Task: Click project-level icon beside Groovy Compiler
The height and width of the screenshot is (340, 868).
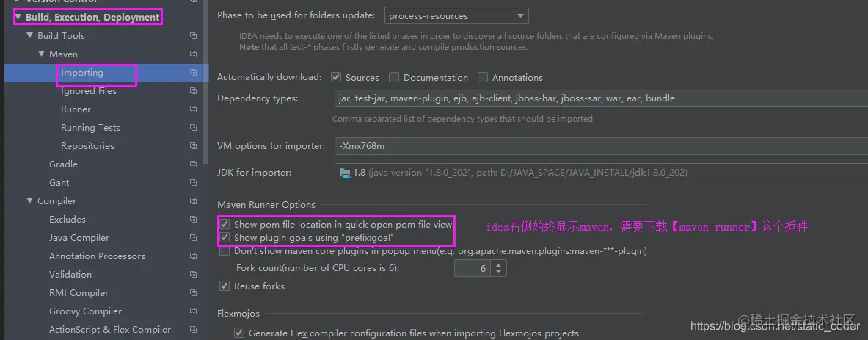Action: coord(193,311)
